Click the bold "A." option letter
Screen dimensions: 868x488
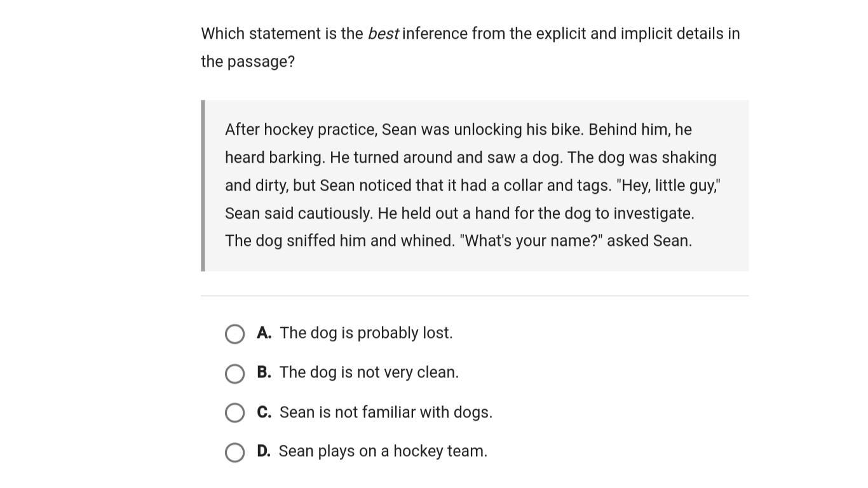264,333
